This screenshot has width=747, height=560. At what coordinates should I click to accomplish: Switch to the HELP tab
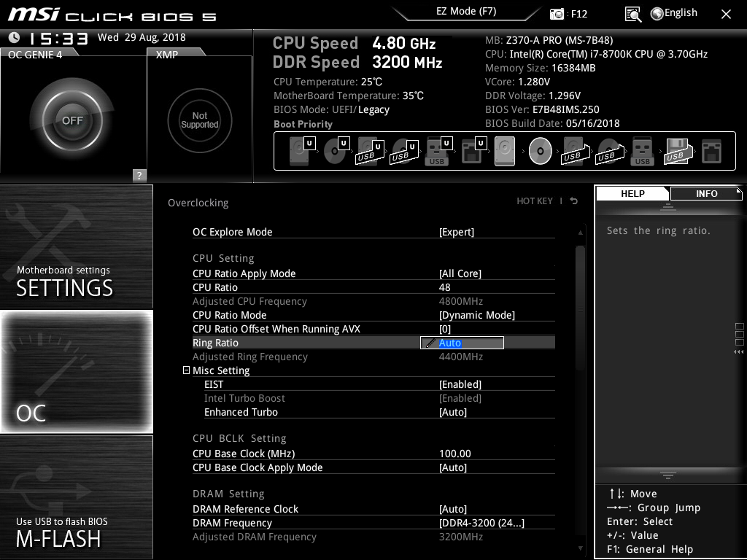click(632, 193)
